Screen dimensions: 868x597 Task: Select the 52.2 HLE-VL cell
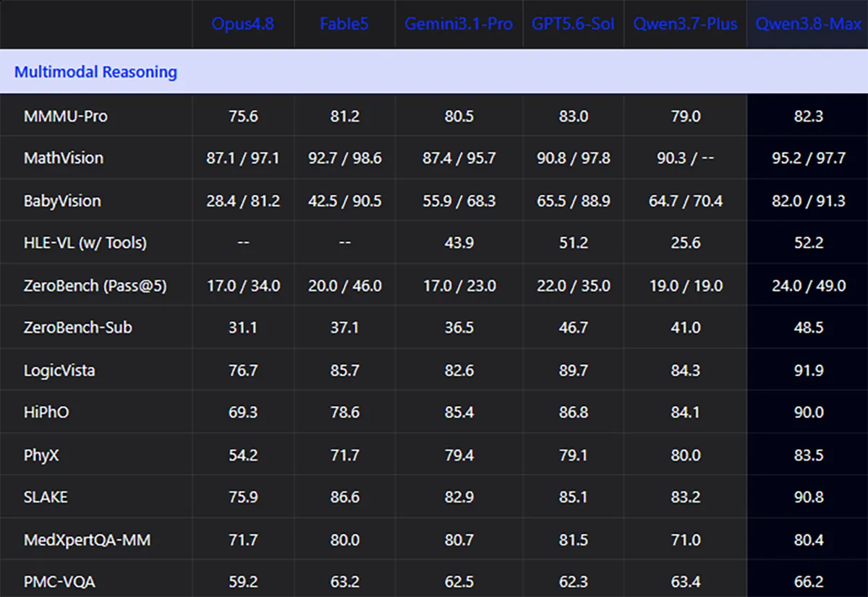coord(809,243)
